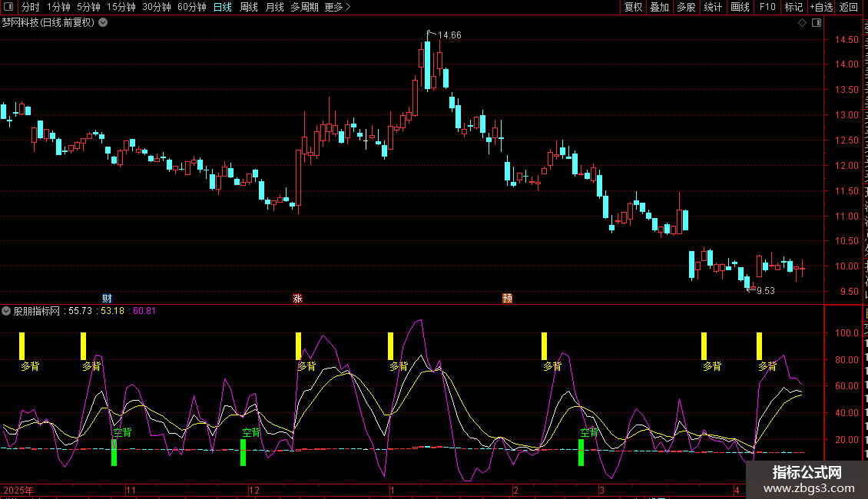The width and height of the screenshot is (868, 499).
Task: Click the 复权 button
Action: (x=633, y=7)
